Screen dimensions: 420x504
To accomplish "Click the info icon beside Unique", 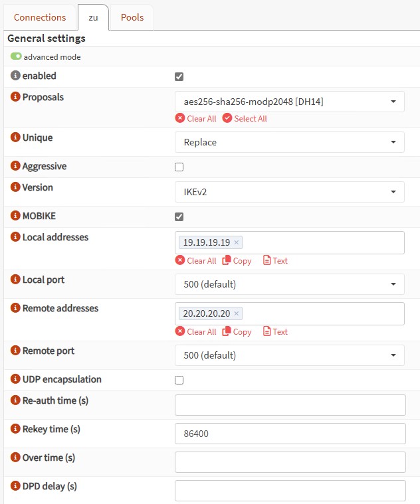I will [16, 137].
